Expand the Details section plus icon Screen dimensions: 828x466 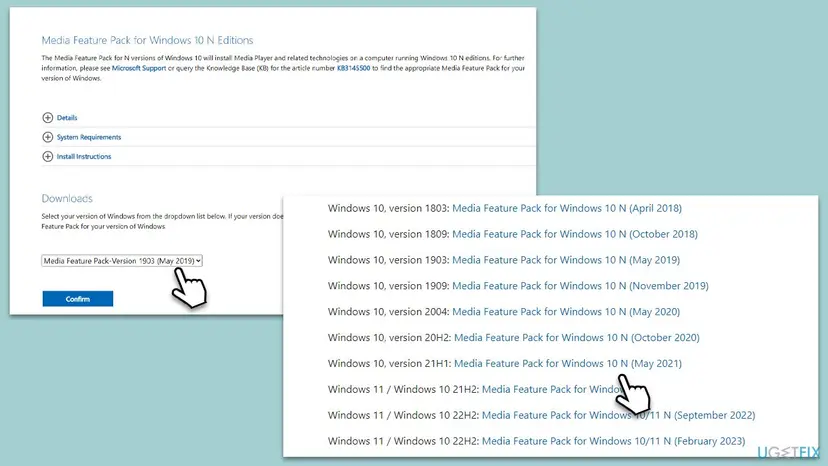48,117
